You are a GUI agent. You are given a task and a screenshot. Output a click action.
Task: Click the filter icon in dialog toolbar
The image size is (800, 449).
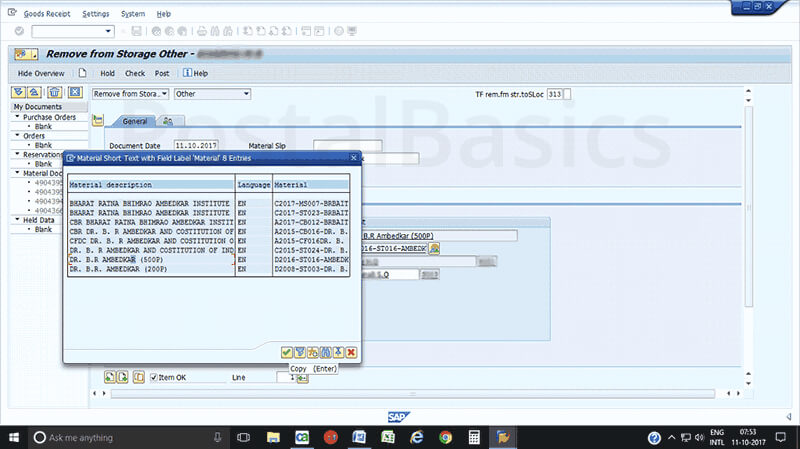(299, 353)
